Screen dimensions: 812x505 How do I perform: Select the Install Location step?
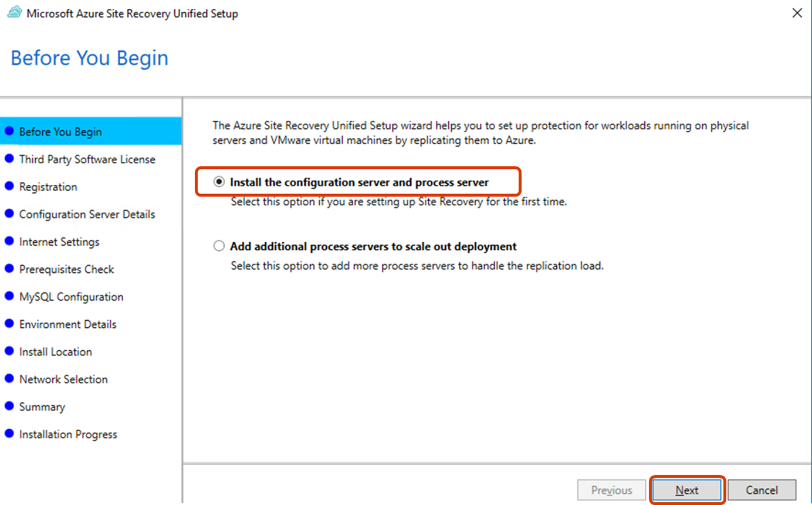[x=56, y=351]
